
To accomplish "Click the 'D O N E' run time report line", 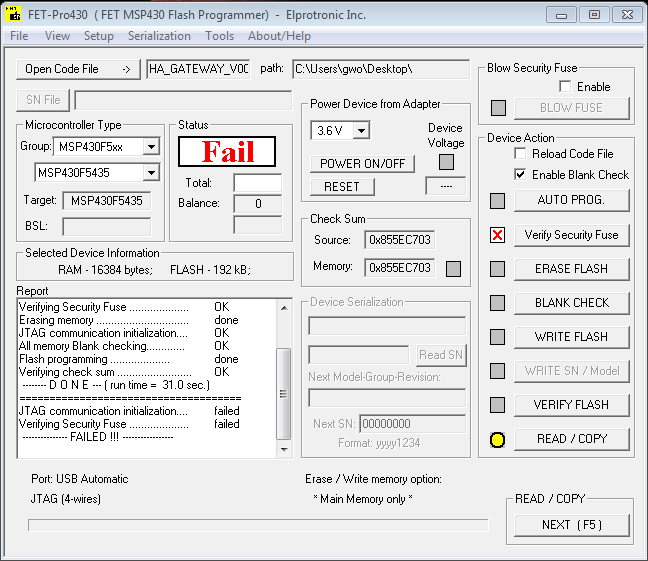I will coord(116,385).
